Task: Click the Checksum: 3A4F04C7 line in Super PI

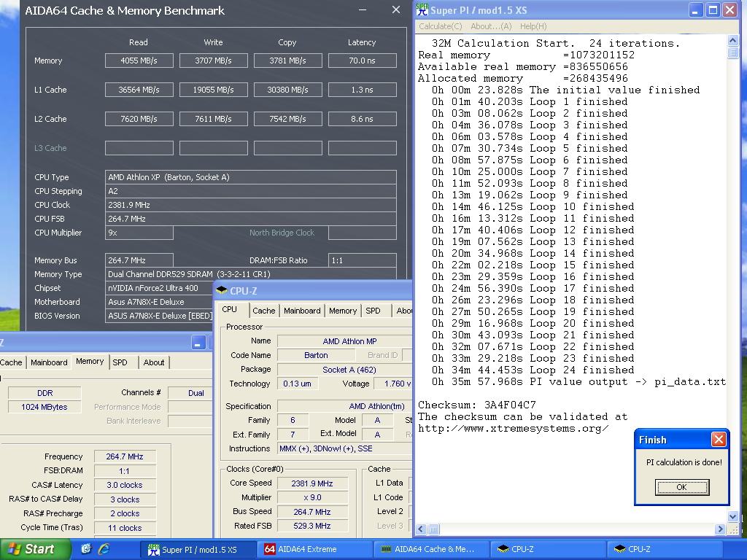Action: point(477,405)
